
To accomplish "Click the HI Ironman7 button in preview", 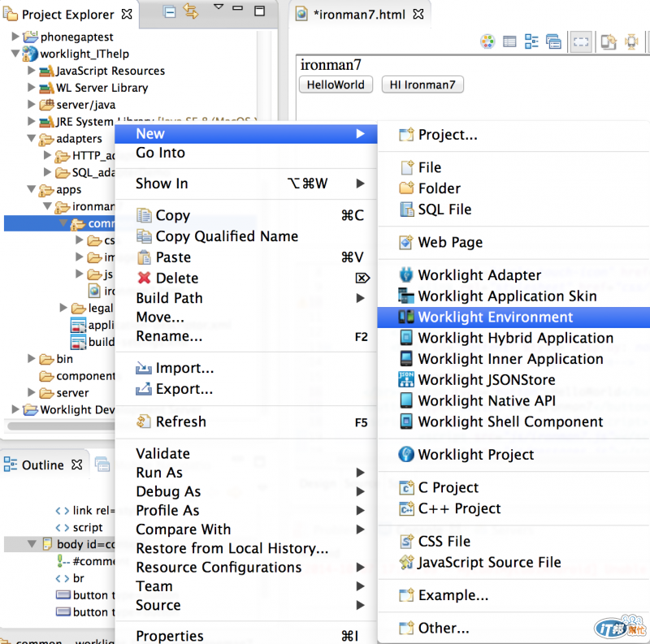I will tap(422, 85).
